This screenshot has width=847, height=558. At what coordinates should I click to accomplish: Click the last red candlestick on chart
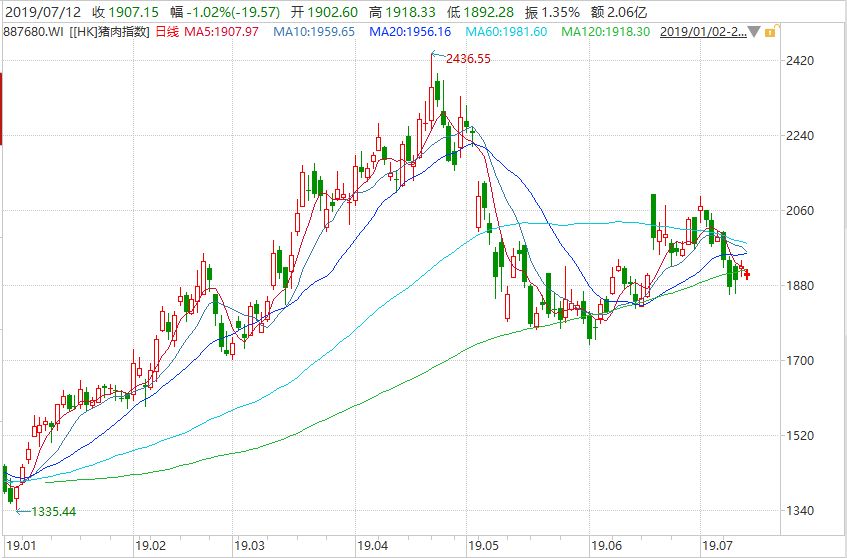(747, 273)
